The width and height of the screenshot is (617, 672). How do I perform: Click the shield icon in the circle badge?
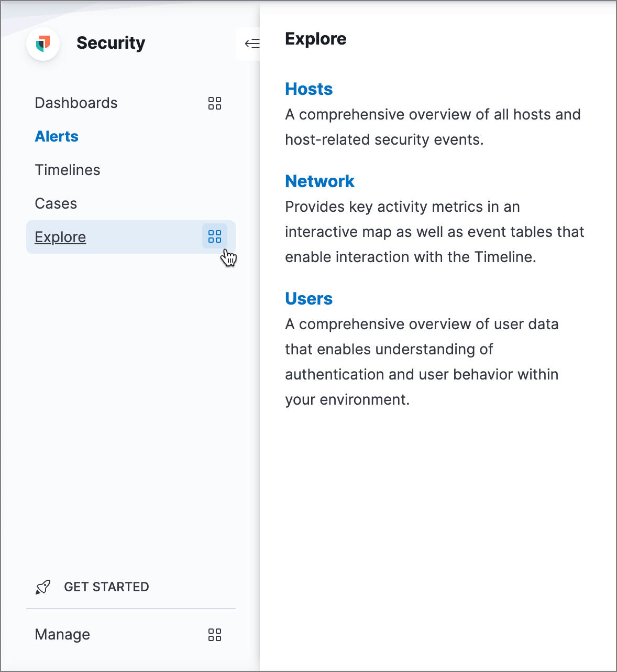pyautogui.click(x=43, y=44)
